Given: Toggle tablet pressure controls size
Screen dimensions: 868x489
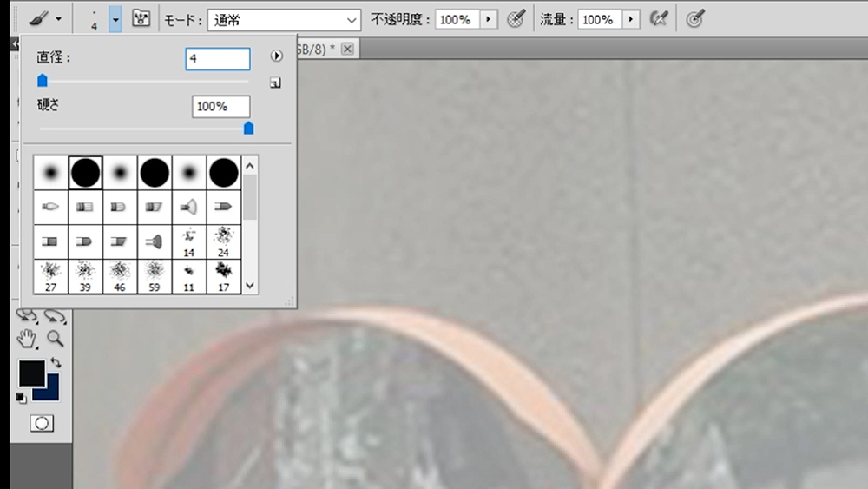Looking at the screenshot, I should click(x=694, y=19).
